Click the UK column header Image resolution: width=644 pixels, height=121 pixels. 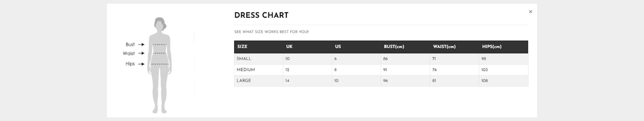[289, 47]
